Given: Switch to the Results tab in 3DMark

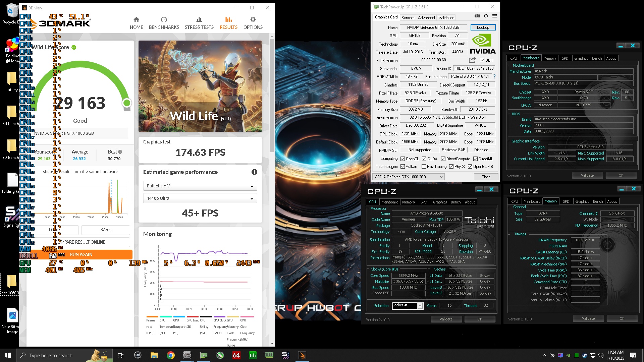Looking at the screenshot, I should point(228,23).
